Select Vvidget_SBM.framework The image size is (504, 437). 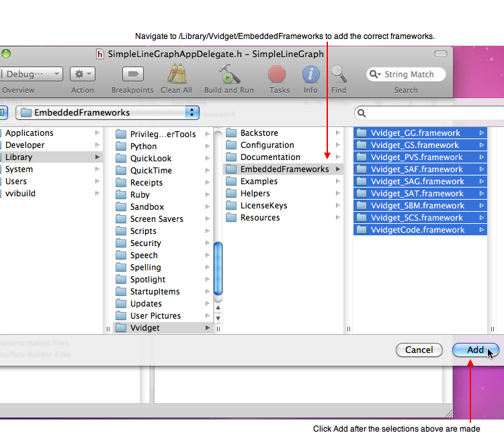point(420,206)
